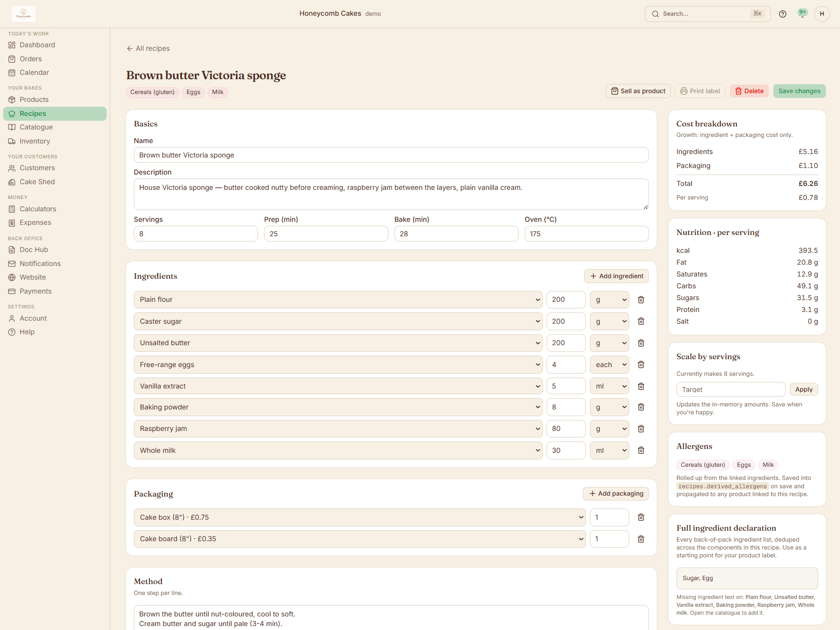
Task: Delete the Unsalted butter ingredient row
Action: point(641,343)
